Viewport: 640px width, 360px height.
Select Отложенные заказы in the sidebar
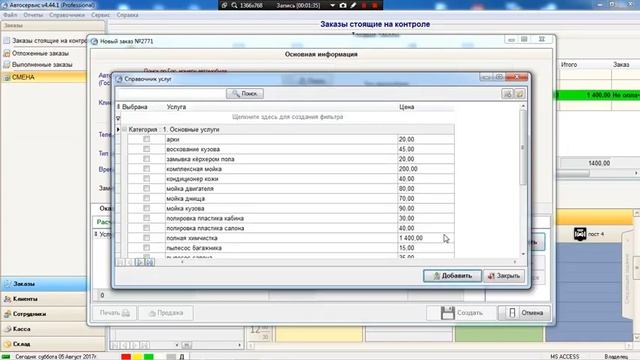pos(40,53)
